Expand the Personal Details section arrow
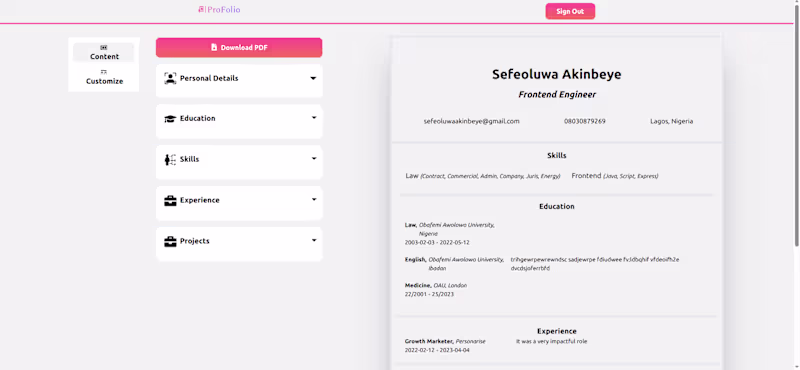Viewport: 800px width, 370px height. 313,79
